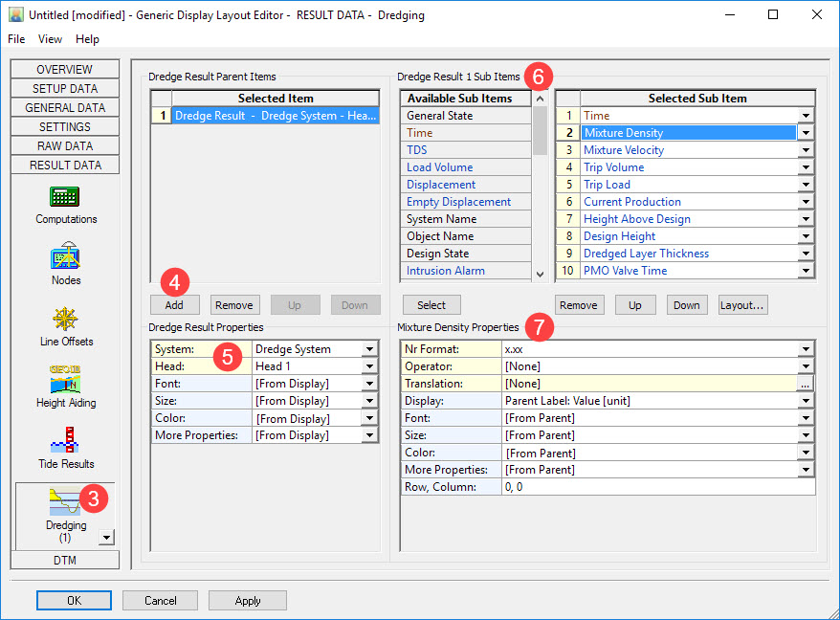Image resolution: width=840 pixels, height=620 pixels.
Task: Expand the Nr Format dropdown
Action: 806,349
